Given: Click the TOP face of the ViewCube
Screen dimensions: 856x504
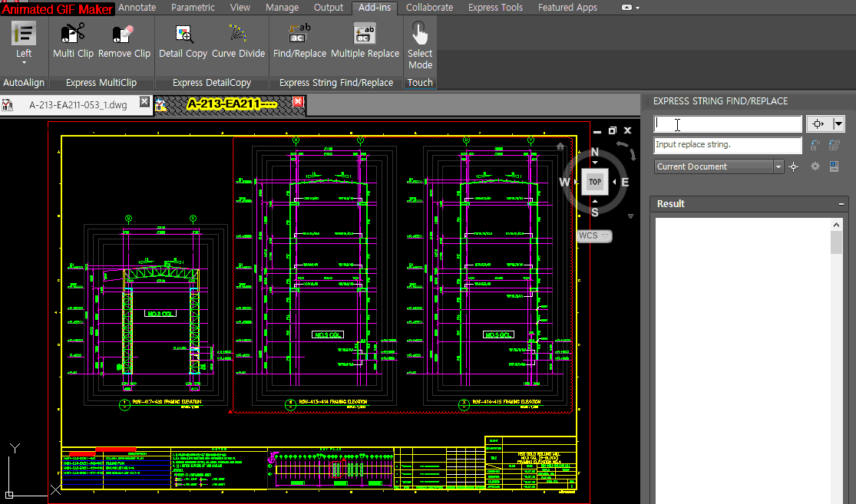Looking at the screenshot, I should [x=594, y=182].
